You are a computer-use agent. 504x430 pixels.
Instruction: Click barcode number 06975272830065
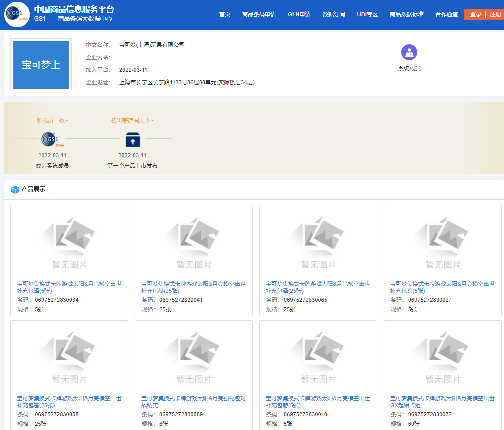tap(306, 300)
